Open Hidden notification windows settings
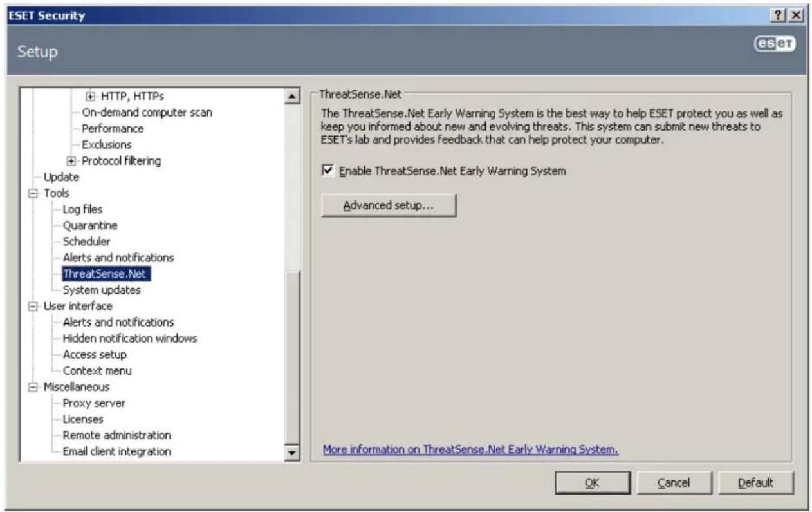The image size is (812, 512). click(130, 338)
